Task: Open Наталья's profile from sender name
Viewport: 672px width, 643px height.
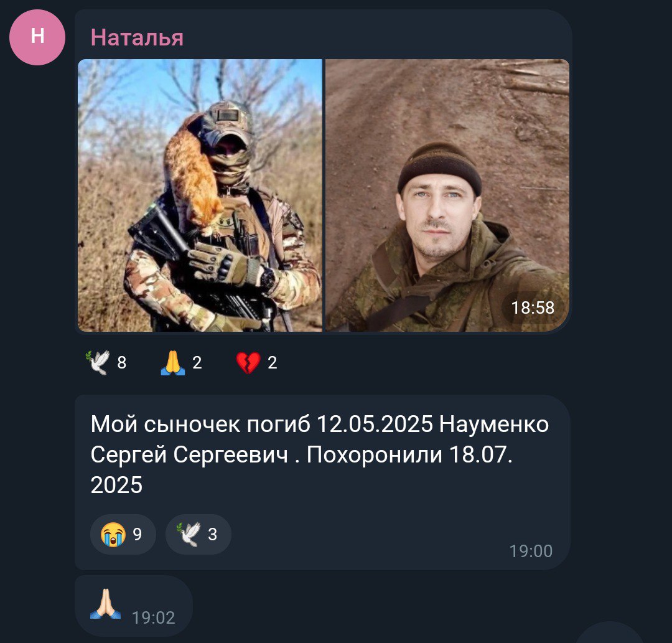Action: [x=137, y=37]
